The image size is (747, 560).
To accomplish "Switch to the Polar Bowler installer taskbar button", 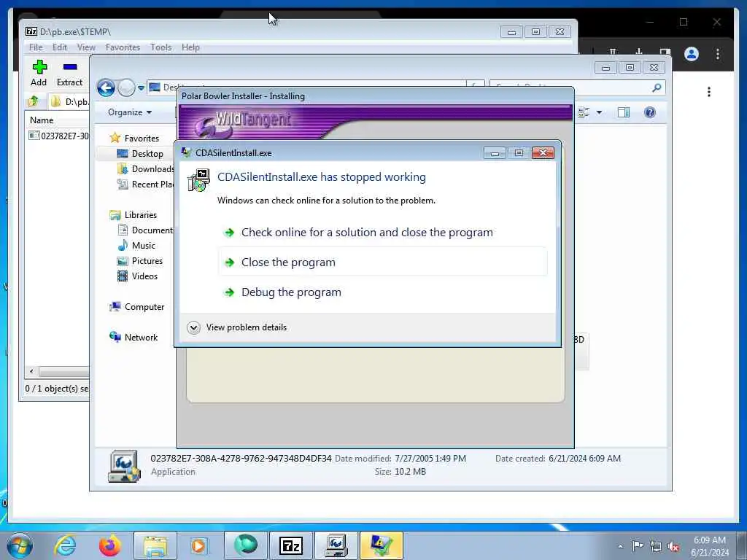I will click(336, 545).
